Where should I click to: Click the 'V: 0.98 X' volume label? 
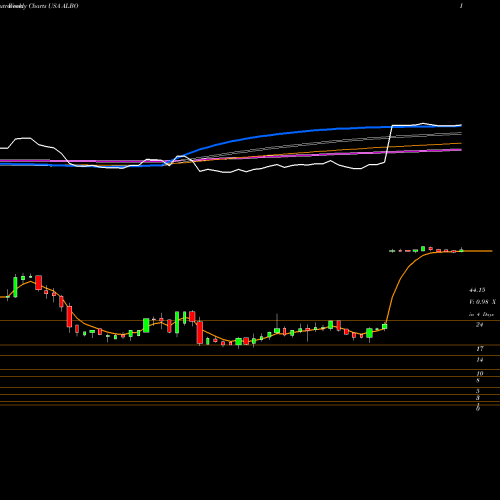coord(482,302)
